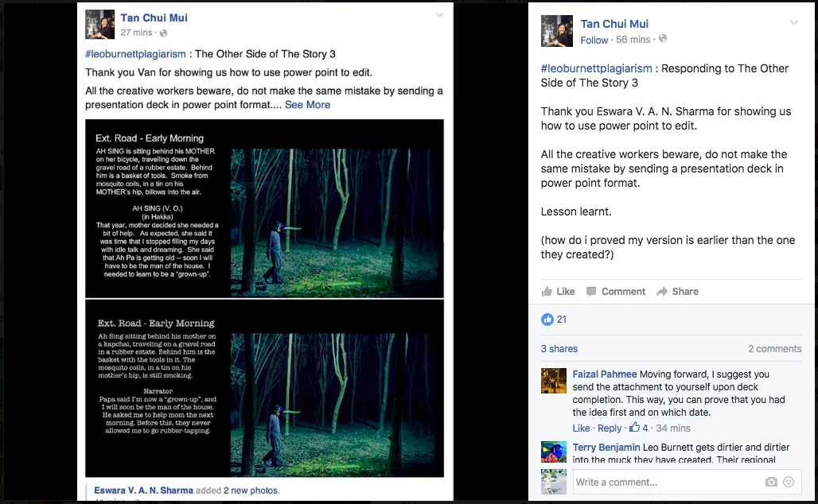Image resolution: width=818 pixels, height=504 pixels.
Task: Follow Tan Chui Mui via Follow link
Action: point(594,40)
